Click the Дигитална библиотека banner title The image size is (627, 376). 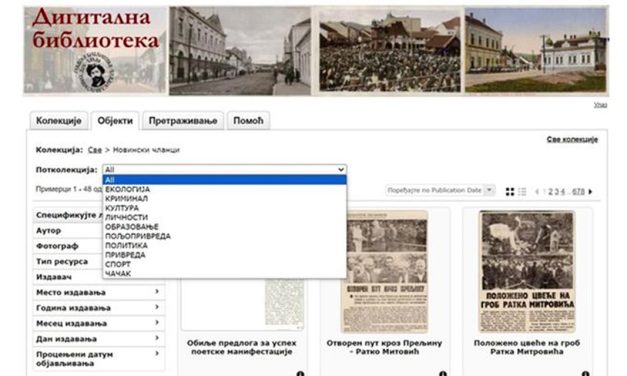coord(95,29)
